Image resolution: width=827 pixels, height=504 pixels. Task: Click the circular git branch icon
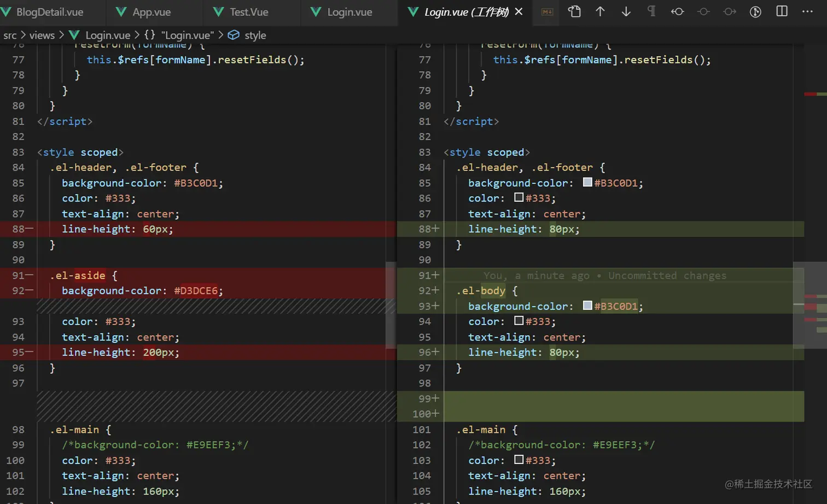point(755,11)
